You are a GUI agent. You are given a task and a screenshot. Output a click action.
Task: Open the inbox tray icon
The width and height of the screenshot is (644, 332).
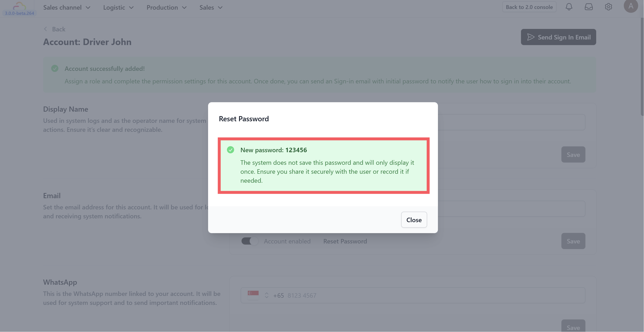pyautogui.click(x=589, y=7)
